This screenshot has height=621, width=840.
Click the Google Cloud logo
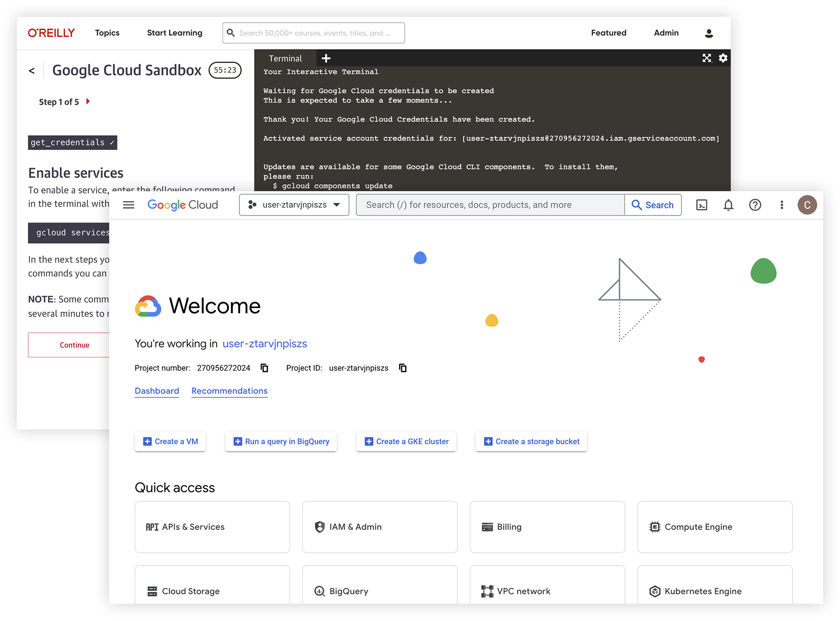[183, 205]
